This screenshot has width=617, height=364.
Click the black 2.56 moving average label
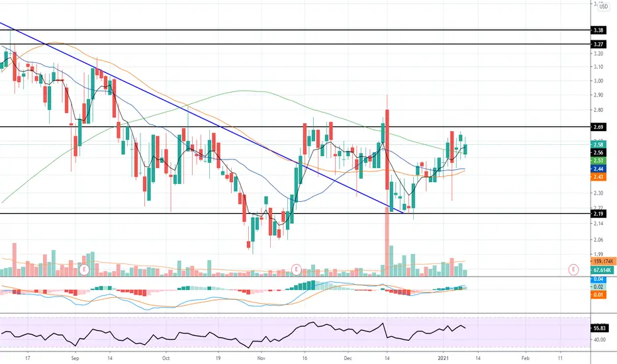(598, 153)
